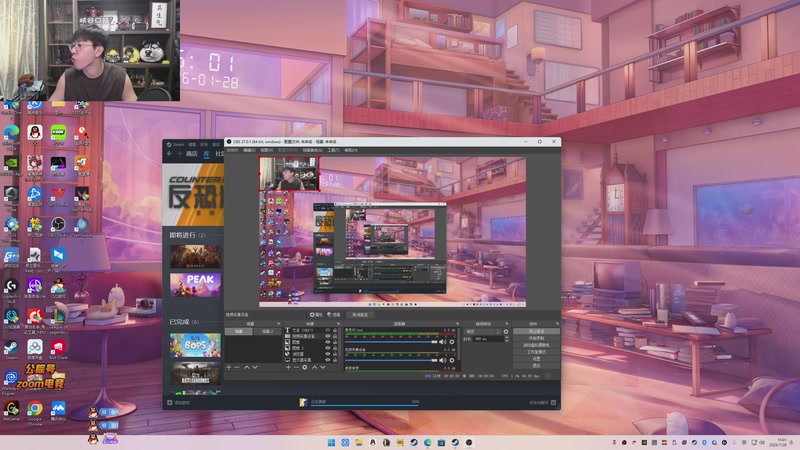Click the 属性 button on the source toolbar

click(316, 315)
